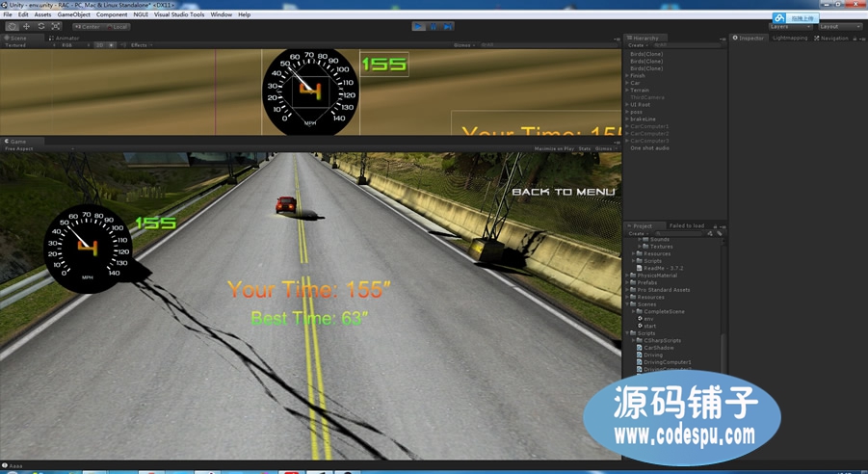Open the Lightmapping tab

(790, 38)
